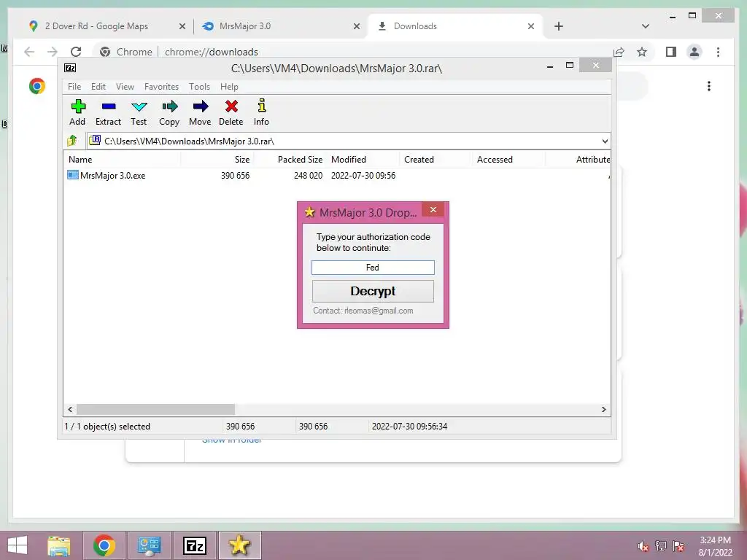Open the Chrome tab search chevron
Viewport: 747px width, 560px height.
646,26
